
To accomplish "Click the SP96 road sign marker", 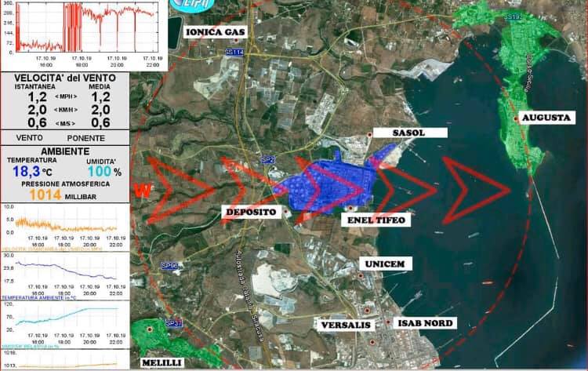I will pos(169,266).
